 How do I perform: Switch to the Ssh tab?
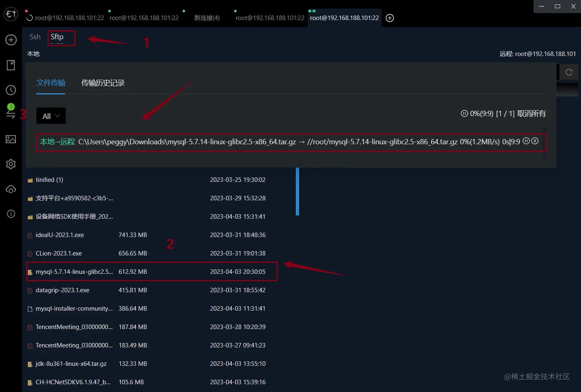coord(35,37)
